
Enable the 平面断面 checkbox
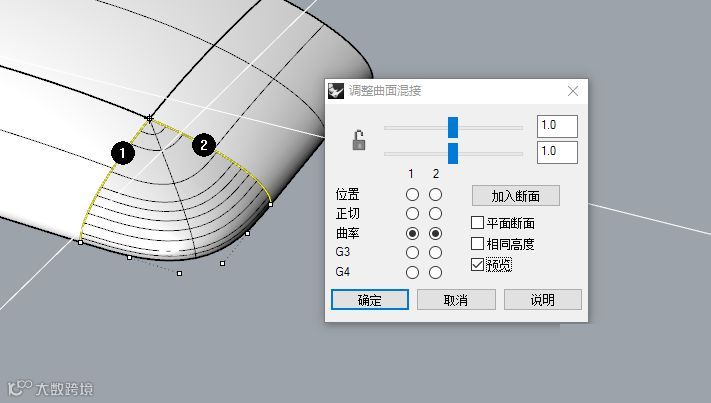(477, 223)
